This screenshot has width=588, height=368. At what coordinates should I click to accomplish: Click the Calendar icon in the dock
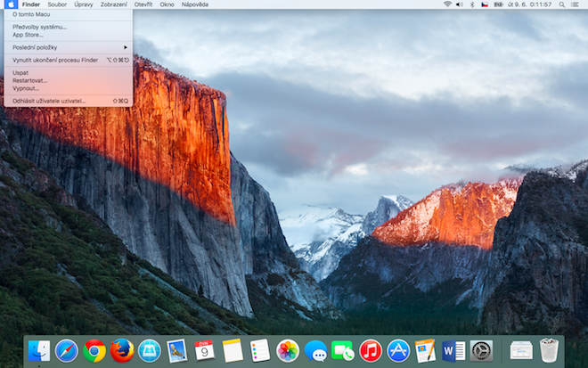204,351
